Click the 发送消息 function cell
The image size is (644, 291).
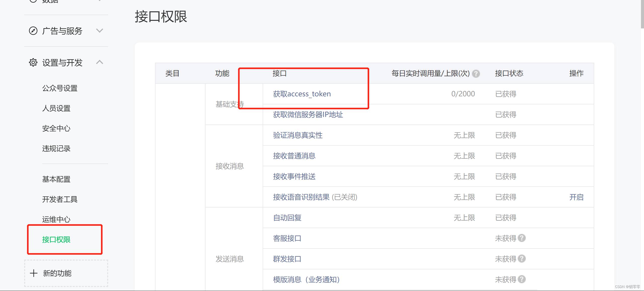pyautogui.click(x=230, y=259)
